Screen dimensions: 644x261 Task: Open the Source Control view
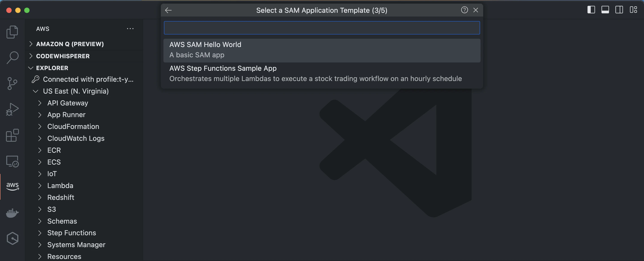click(12, 83)
